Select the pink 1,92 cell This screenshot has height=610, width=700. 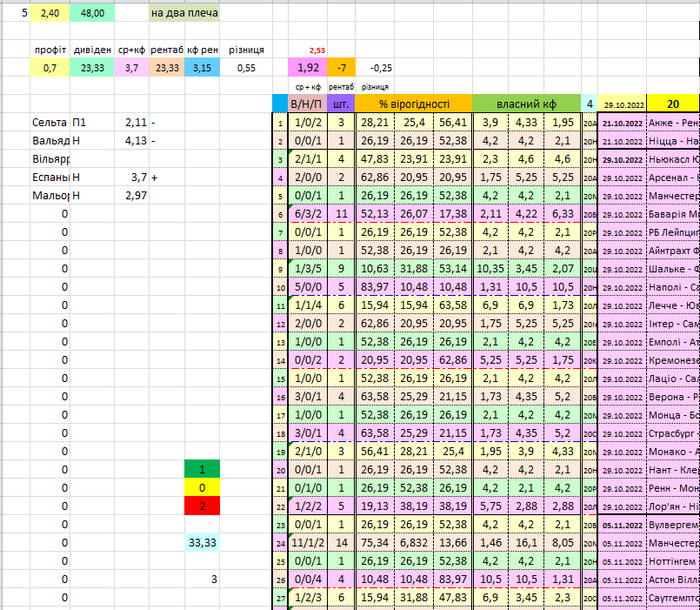(308, 68)
